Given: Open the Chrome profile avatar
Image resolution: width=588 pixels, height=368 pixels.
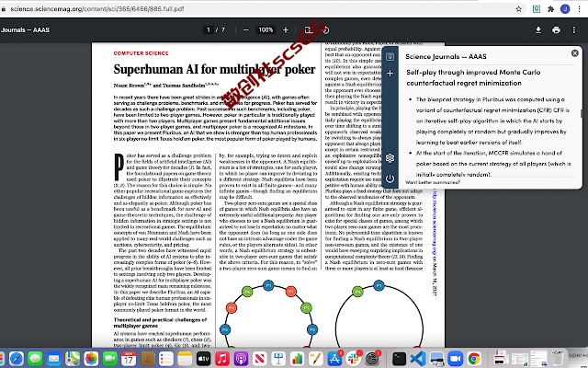Looking at the screenshot, I should pos(565,9).
